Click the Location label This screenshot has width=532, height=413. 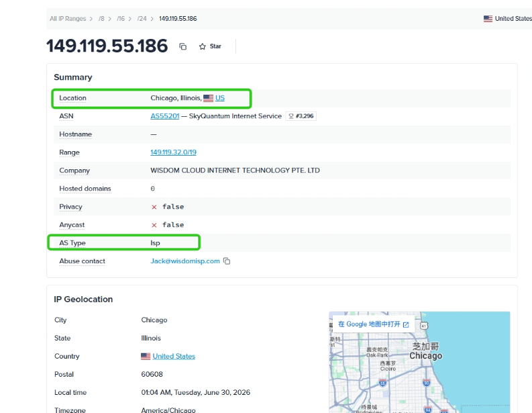pos(72,98)
